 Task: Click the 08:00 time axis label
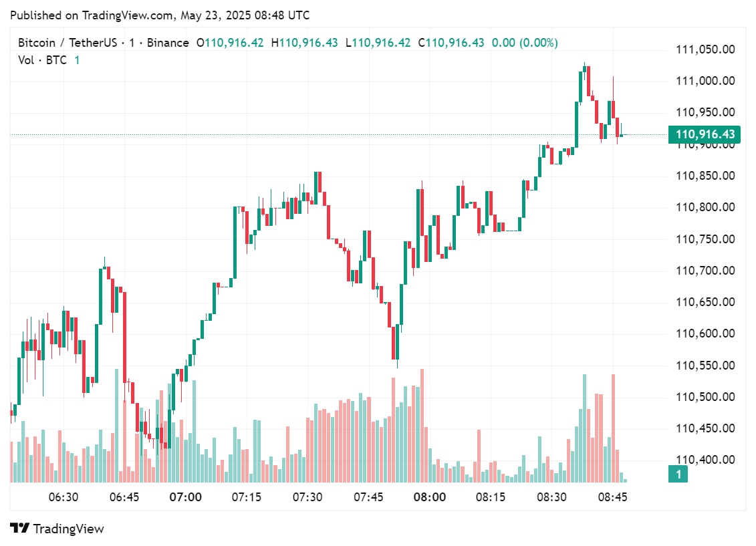(430, 497)
